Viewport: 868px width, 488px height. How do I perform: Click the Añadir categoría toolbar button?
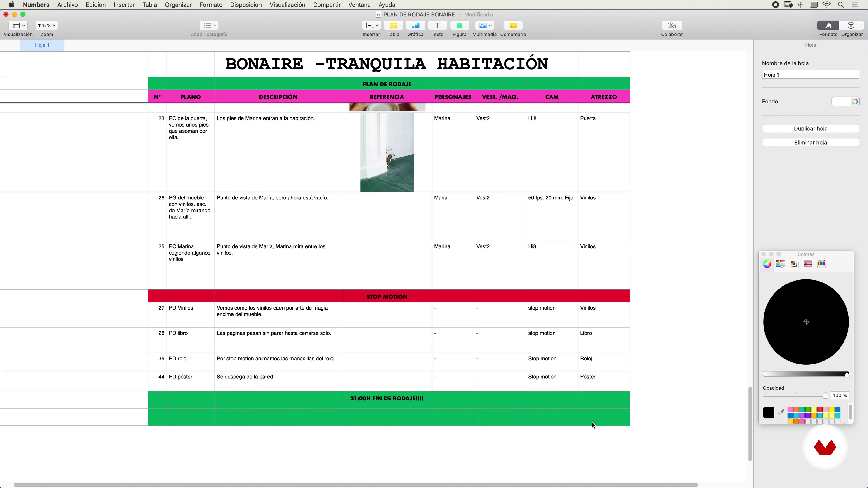tap(209, 26)
